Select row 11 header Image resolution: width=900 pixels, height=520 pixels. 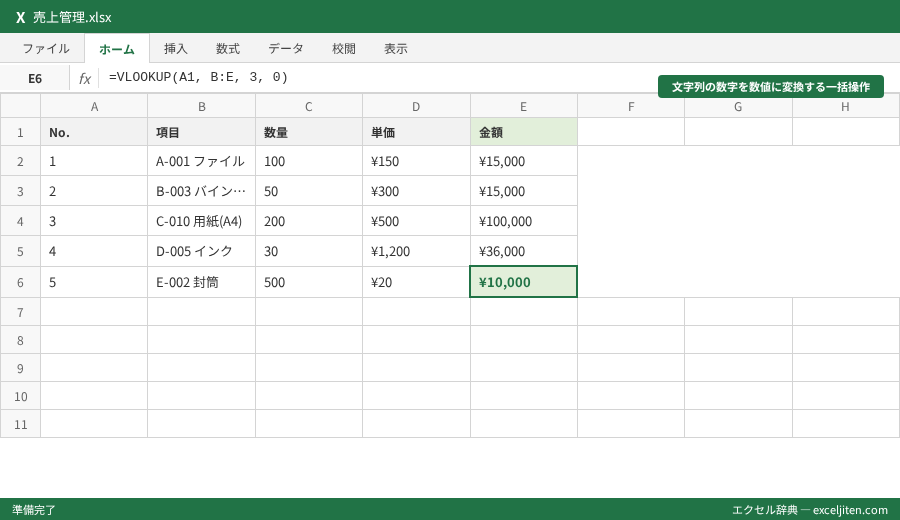pyautogui.click(x=20, y=424)
